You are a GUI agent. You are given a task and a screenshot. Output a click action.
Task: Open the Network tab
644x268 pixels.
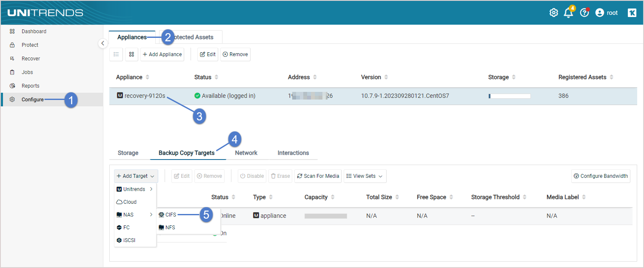[246, 153]
